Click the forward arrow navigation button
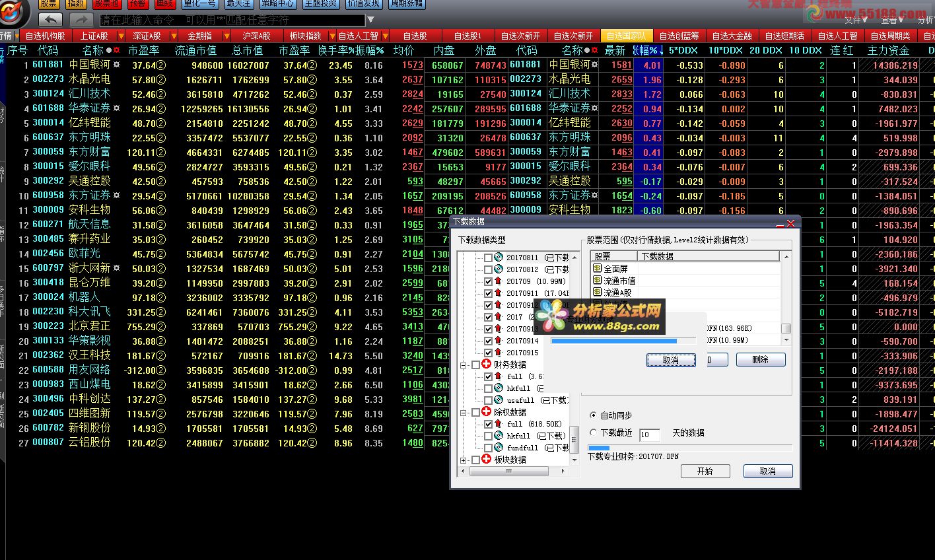935x560 pixels. pos(81,20)
